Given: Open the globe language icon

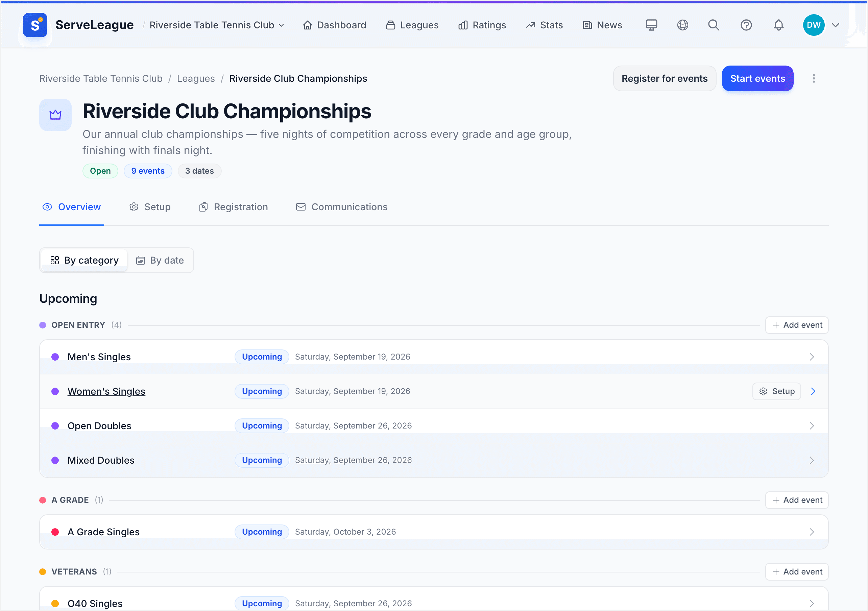Looking at the screenshot, I should tap(682, 25).
